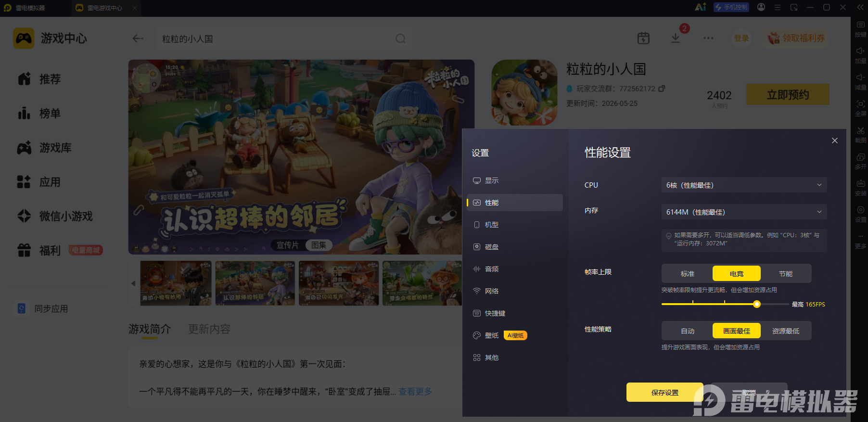Viewport: 868px width, 422px height.
Task: Click the 登录 login button
Action: coord(741,38)
